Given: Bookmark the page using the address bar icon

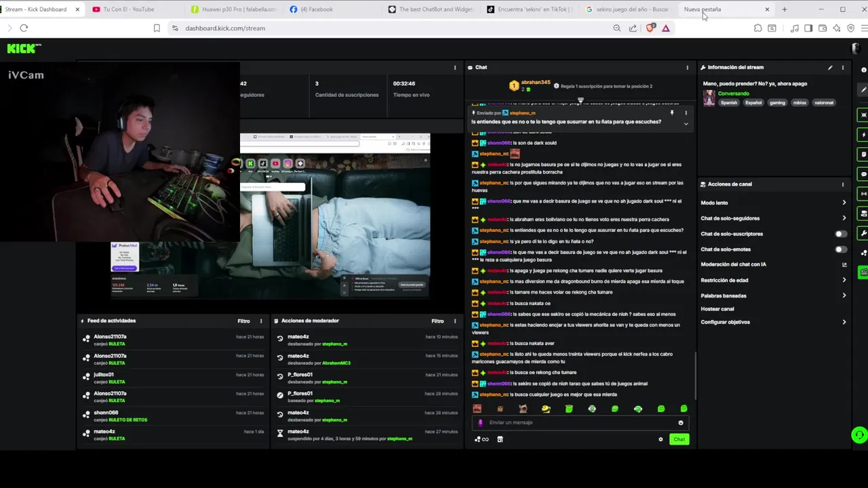Looking at the screenshot, I should click(x=157, y=28).
